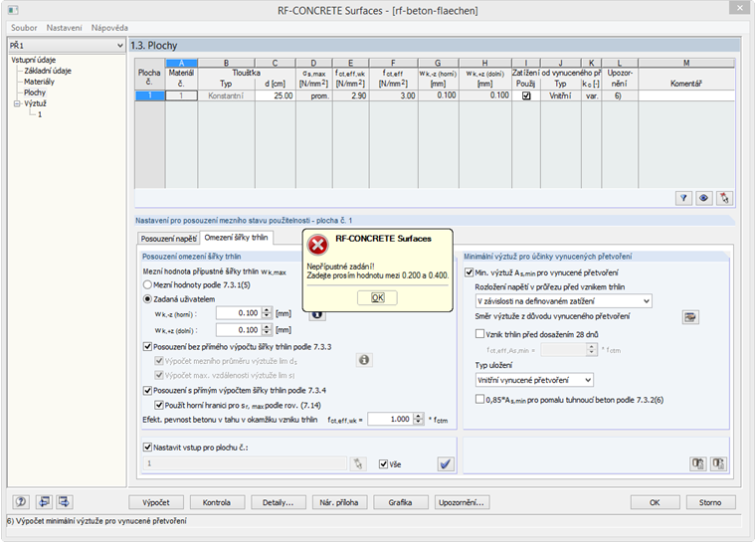Click the Storno button

pos(710,502)
